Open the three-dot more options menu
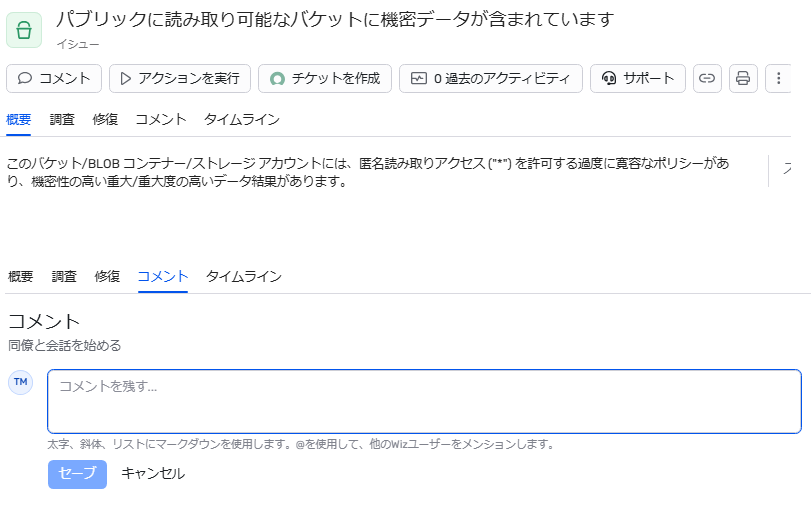Screen dimensions: 811x512 click(778, 78)
